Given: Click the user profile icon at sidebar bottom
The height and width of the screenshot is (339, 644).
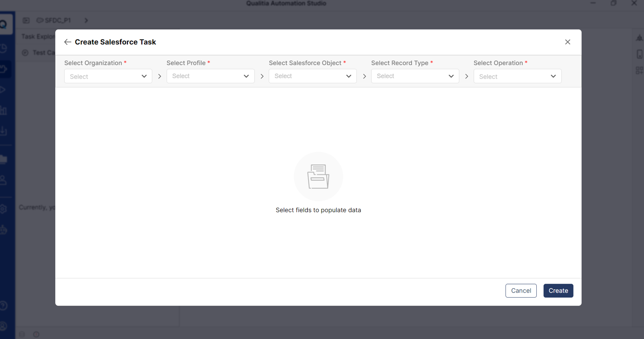Looking at the screenshot, I should 3,326.
